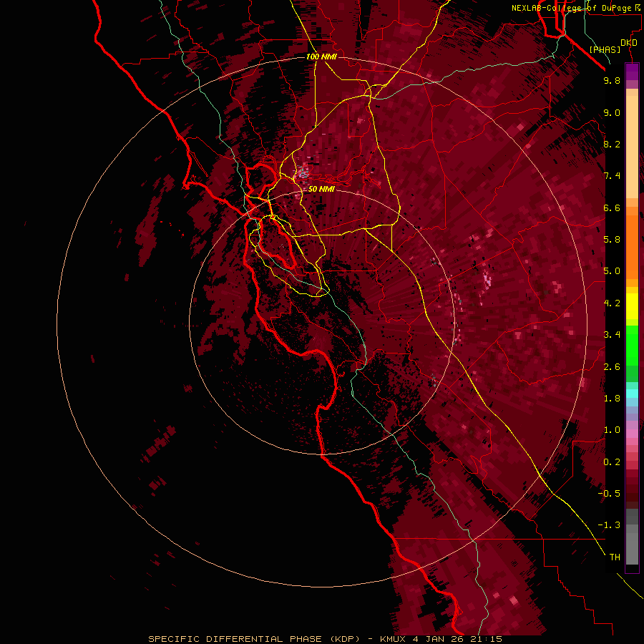The width and height of the screenshot is (644, 644).
Task: Click the 4 JAN 26 date text
Action: click(x=439, y=639)
